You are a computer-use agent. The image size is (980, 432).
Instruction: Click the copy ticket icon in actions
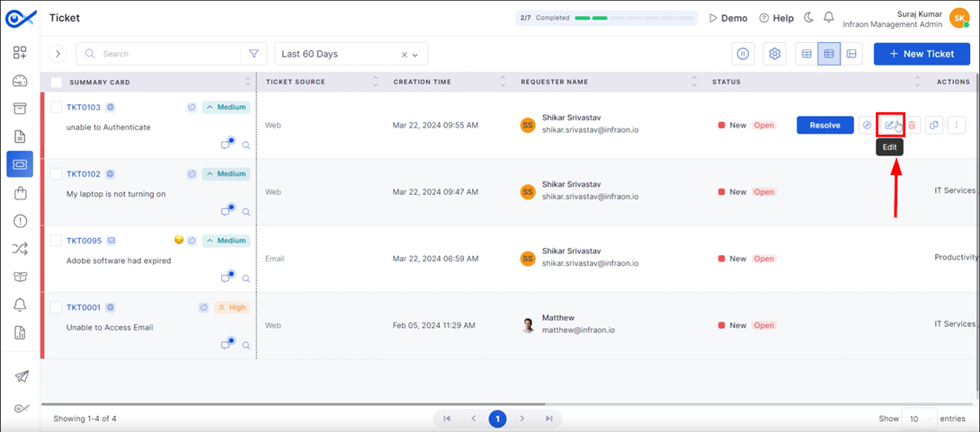coord(934,126)
